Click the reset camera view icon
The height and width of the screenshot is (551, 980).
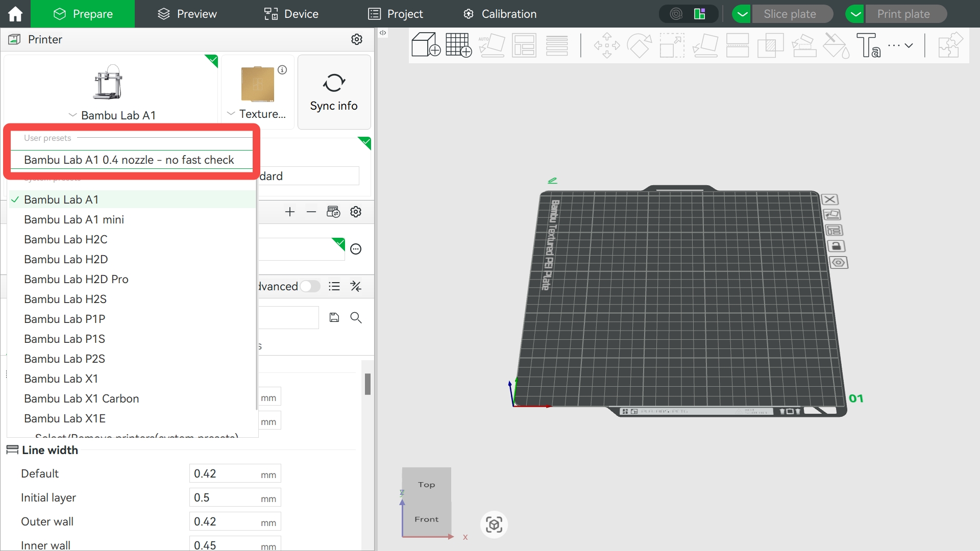coord(494,524)
